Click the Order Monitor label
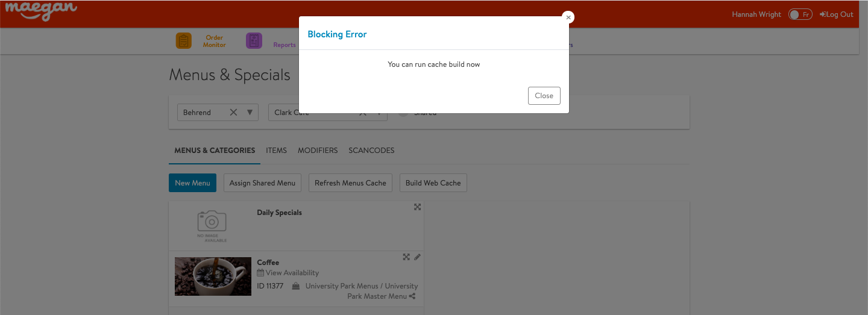The height and width of the screenshot is (315, 868). [x=214, y=41]
